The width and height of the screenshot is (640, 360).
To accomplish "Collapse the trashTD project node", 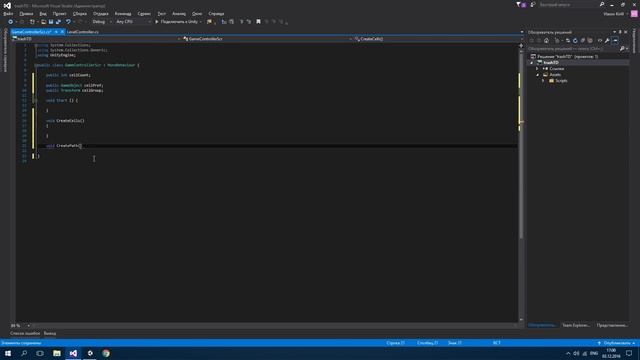I will 532,62.
